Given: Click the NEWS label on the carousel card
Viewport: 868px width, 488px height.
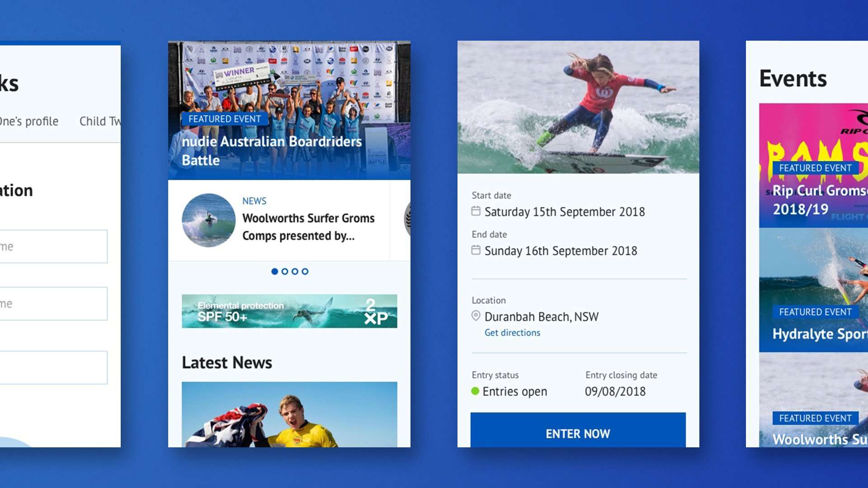Looking at the screenshot, I should [x=254, y=201].
